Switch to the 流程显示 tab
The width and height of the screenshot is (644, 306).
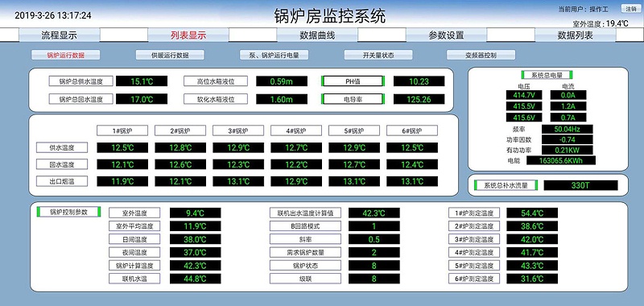tap(59, 35)
